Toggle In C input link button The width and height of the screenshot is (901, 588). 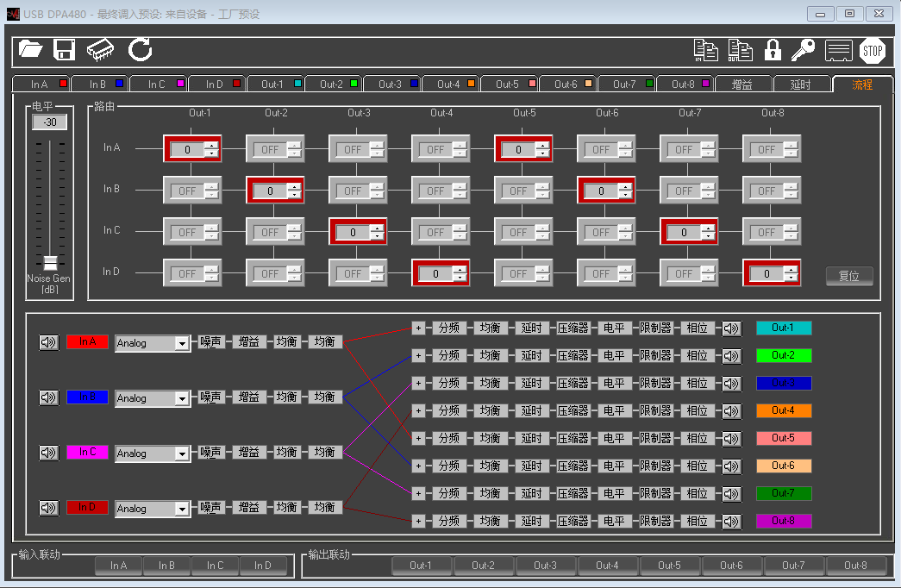pyautogui.click(x=215, y=566)
